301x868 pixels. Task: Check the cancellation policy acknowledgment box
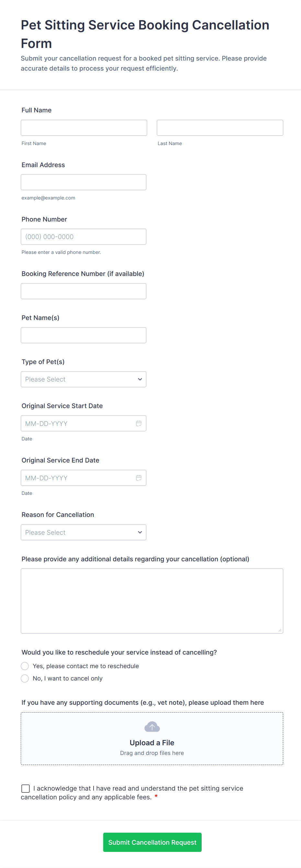pos(26,788)
